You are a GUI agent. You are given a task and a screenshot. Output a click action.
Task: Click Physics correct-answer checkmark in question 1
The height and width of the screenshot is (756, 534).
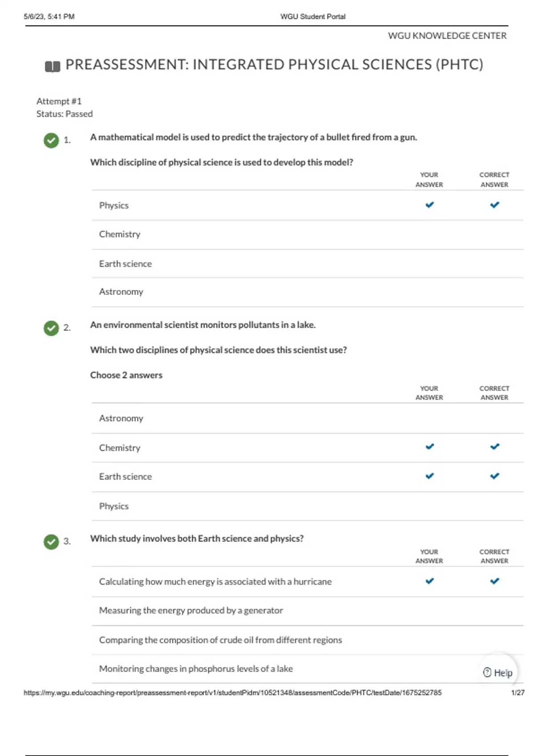[494, 205]
